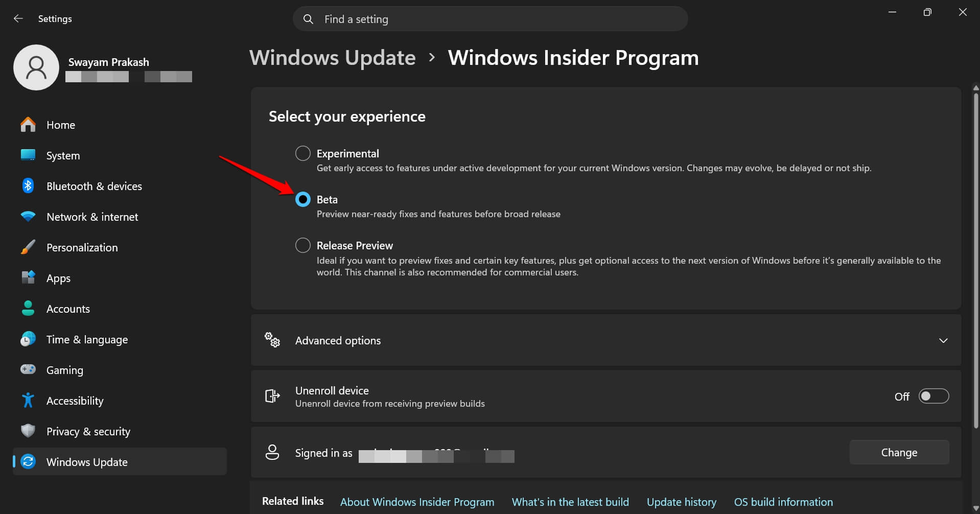
Task: Navigate to Personalization settings
Action: (120, 247)
